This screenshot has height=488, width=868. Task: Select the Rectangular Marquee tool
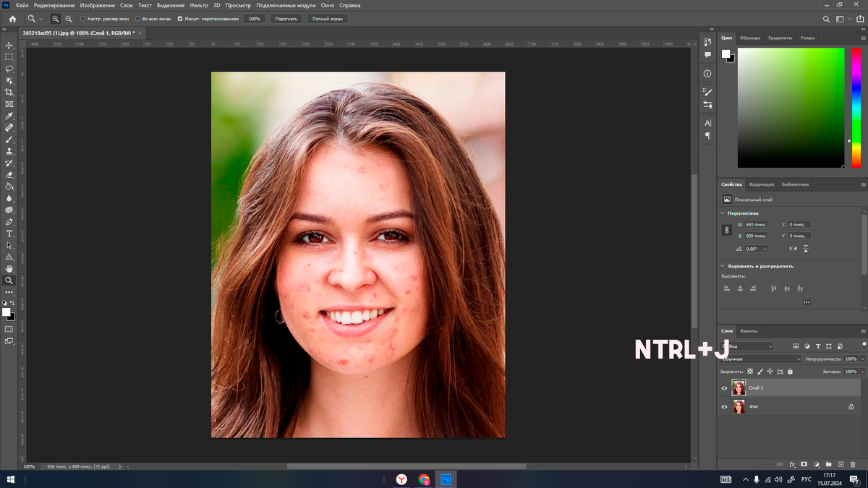tap(9, 56)
